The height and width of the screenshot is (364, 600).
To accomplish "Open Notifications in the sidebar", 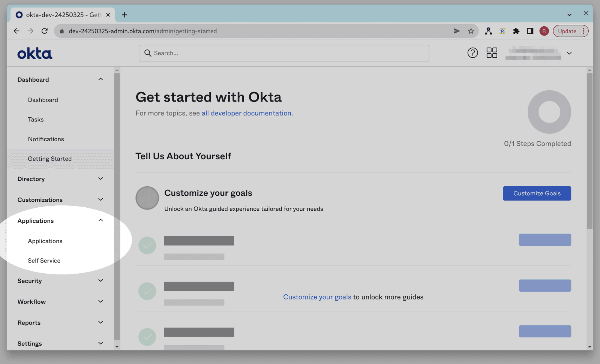I will (x=46, y=139).
